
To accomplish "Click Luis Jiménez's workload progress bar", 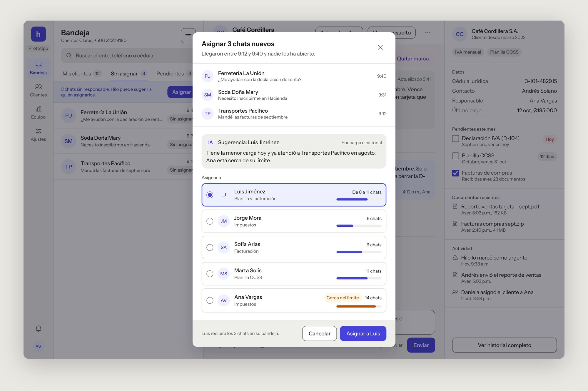I will pyautogui.click(x=359, y=199).
